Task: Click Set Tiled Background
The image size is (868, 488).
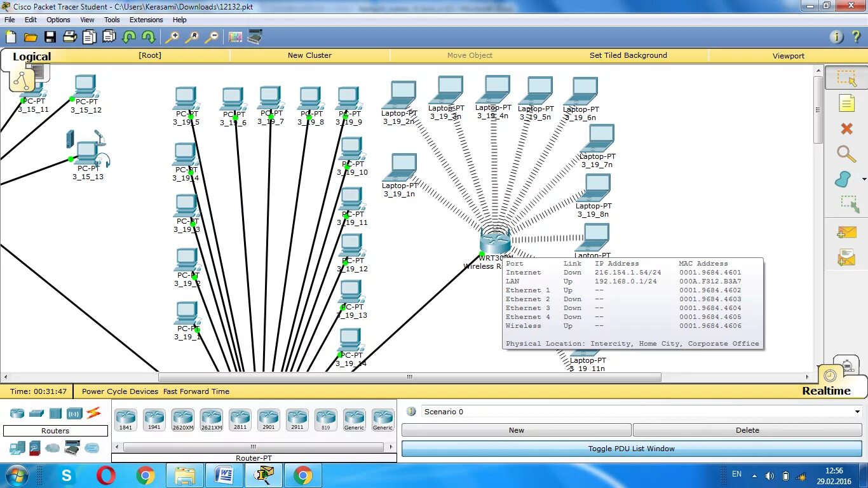Action: point(628,55)
